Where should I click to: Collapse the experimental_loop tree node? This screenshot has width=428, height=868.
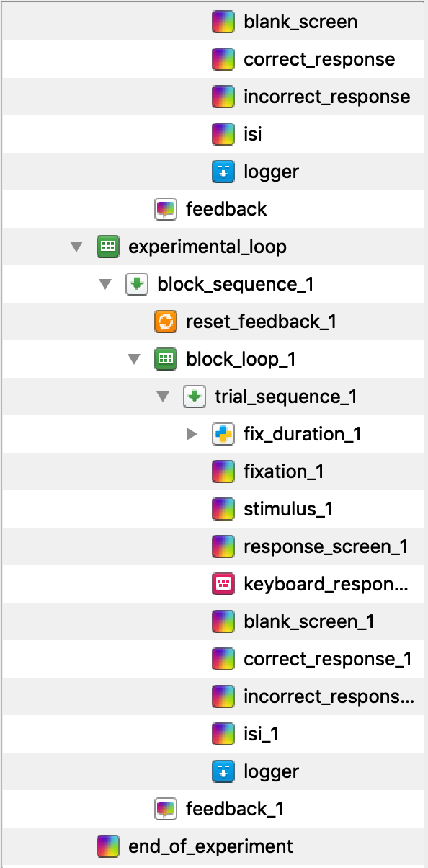(76, 247)
